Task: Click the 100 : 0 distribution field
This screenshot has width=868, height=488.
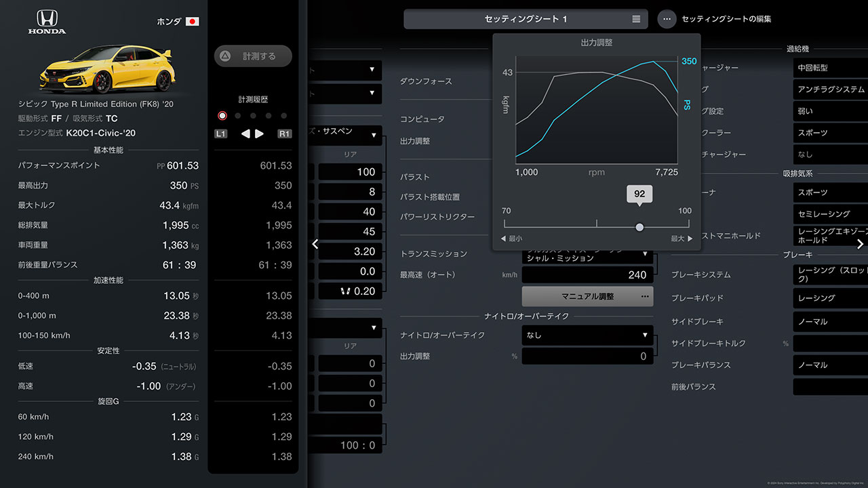Action: [345, 445]
